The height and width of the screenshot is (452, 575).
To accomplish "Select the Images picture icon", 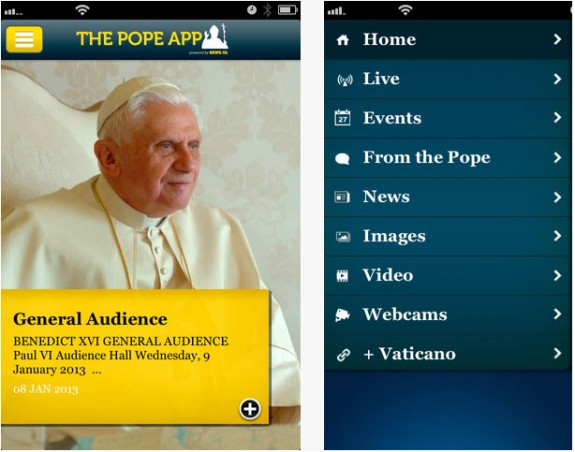I will 343,237.
